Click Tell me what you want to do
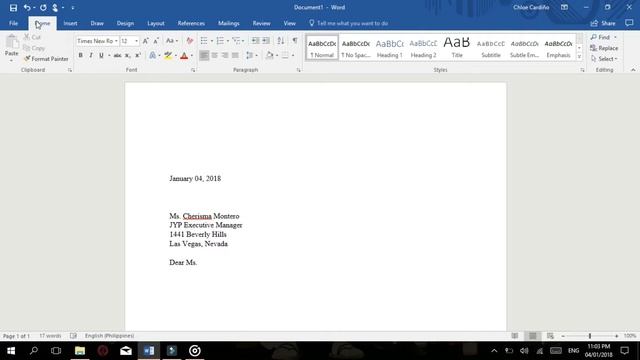 pyautogui.click(x=348, y=23)
